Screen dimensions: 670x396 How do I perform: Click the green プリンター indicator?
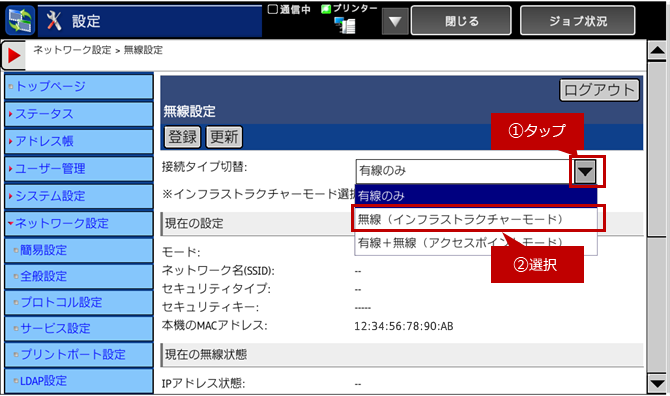tap(326, 9)
